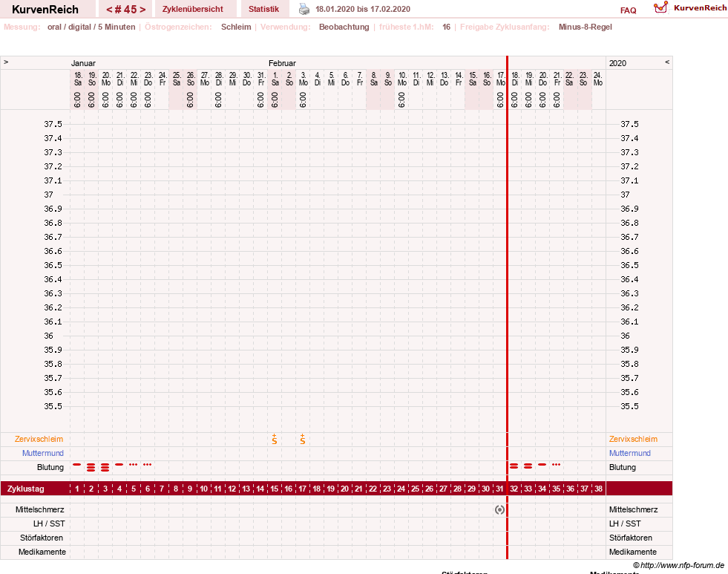Expand chart with the left '>' arrow
The width and height of the screenshot is (728, 574).
(6, 62)
